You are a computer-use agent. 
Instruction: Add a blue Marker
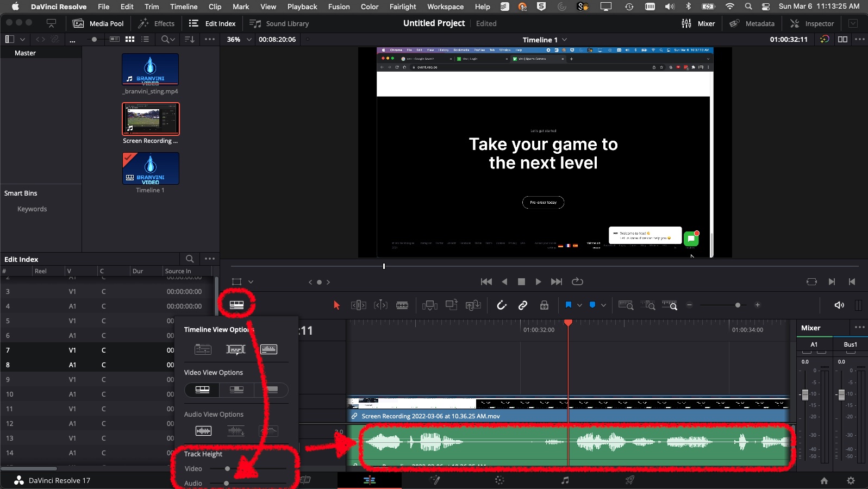(592, 305)
